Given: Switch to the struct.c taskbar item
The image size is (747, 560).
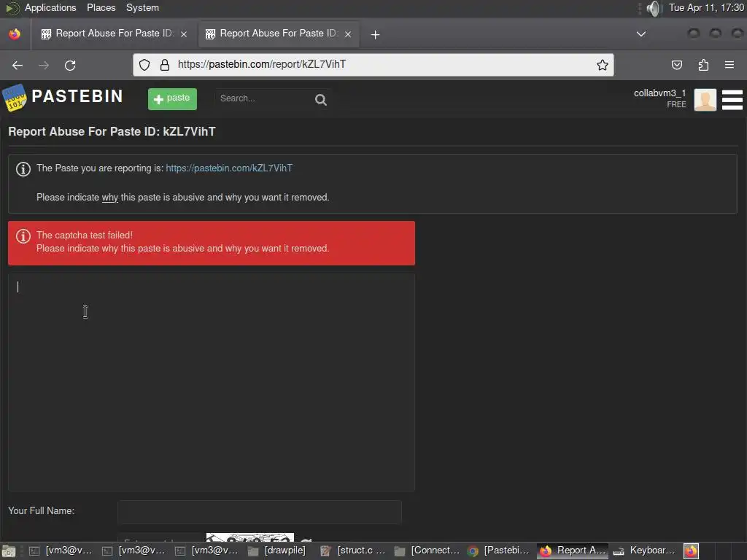Looking at the screenshot, I should (x=354, y=551).
